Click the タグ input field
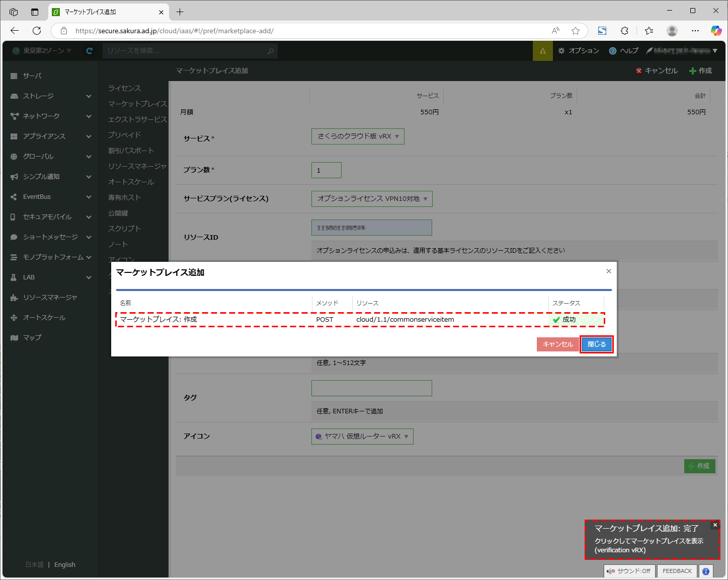 (371, 388)
